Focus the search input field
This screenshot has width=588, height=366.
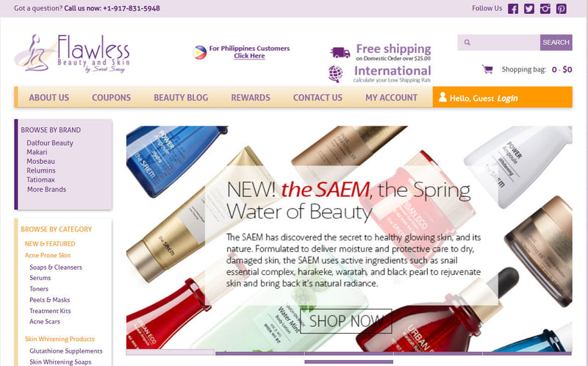click(x=499, y=43)
